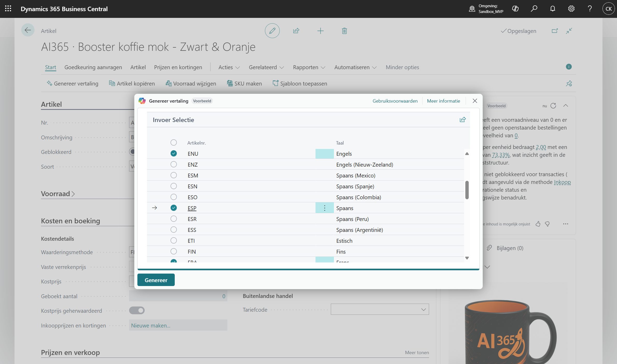Image resolution: width=617 pixels, height=364 pixels.
Task: Open the notifications bell
Action: 552,9
